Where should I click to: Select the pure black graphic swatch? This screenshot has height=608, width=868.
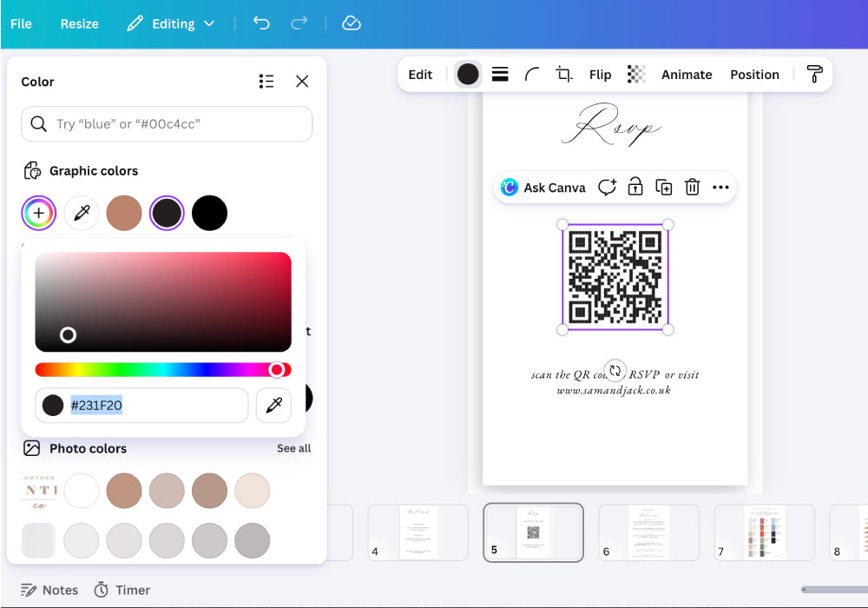(209, 213)
